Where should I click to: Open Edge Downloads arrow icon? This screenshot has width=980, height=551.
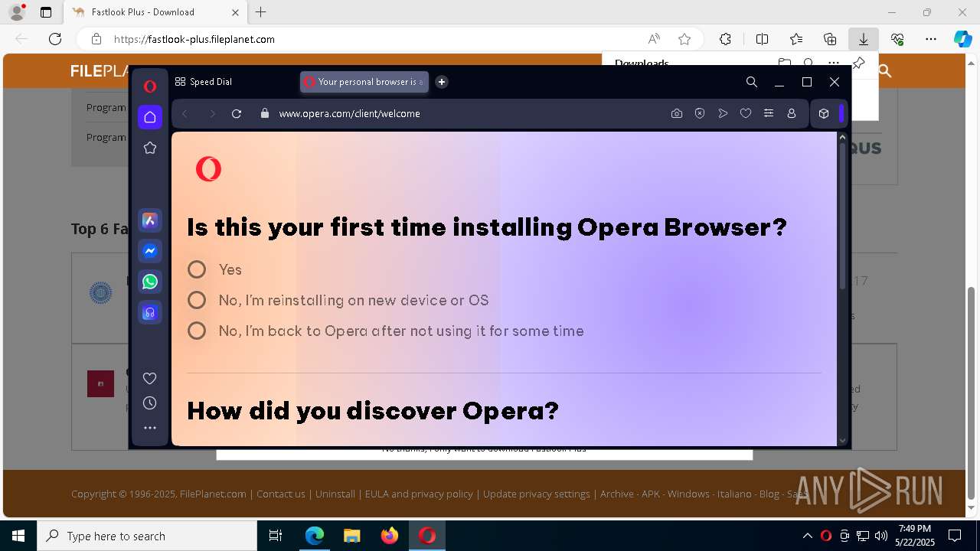(863, 39)
